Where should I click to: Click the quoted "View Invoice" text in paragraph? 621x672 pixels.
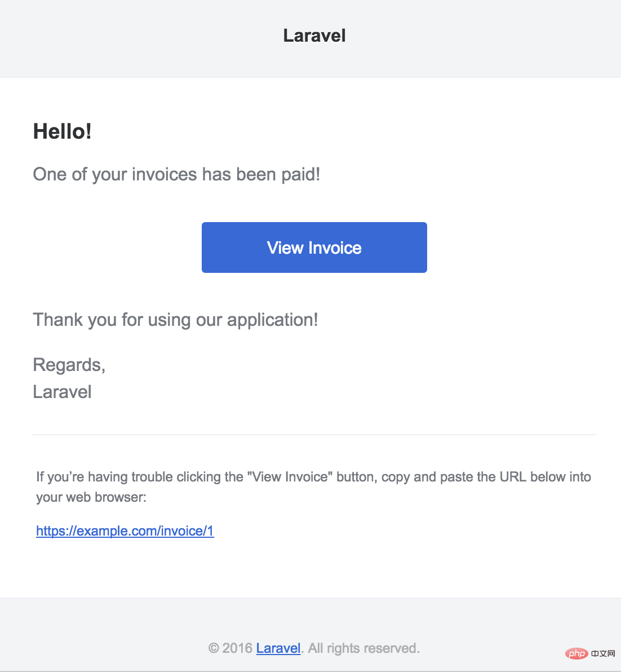coord(290,477)
